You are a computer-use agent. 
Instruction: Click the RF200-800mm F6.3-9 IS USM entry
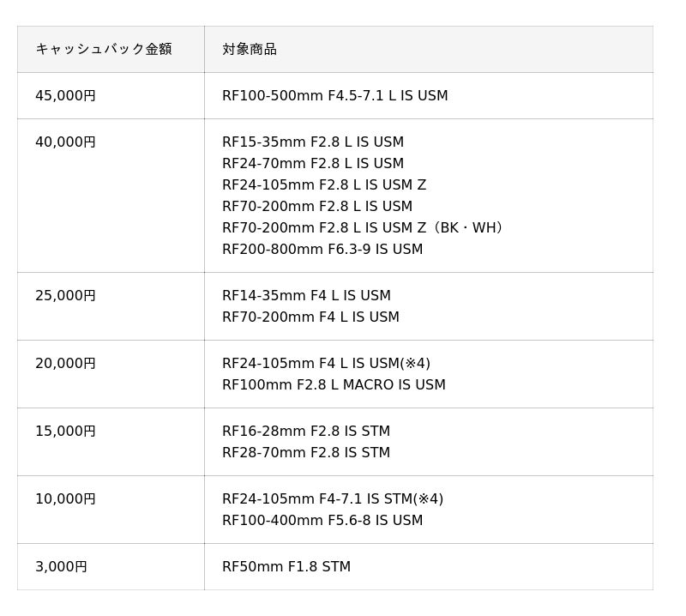point(322,250)
